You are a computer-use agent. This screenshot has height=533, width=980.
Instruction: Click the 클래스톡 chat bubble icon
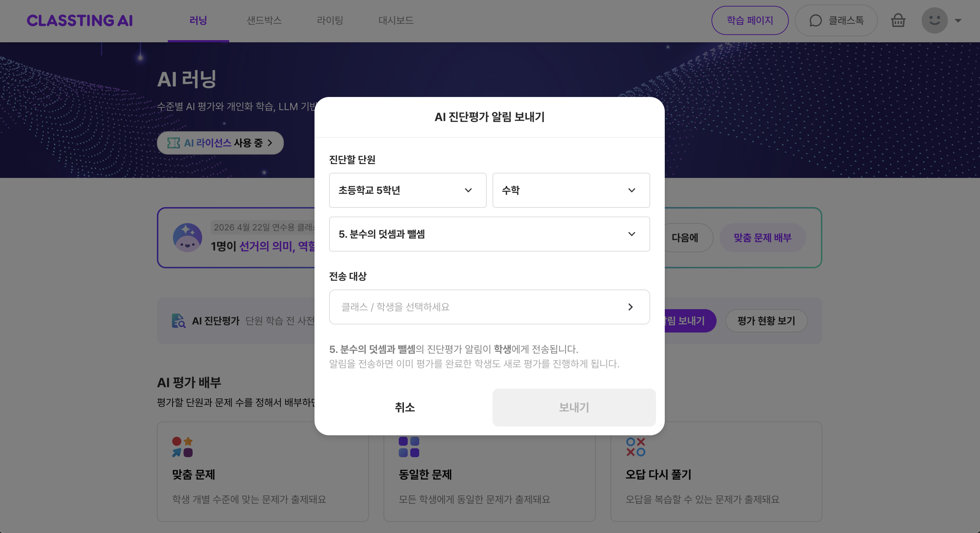click(815, 20)
